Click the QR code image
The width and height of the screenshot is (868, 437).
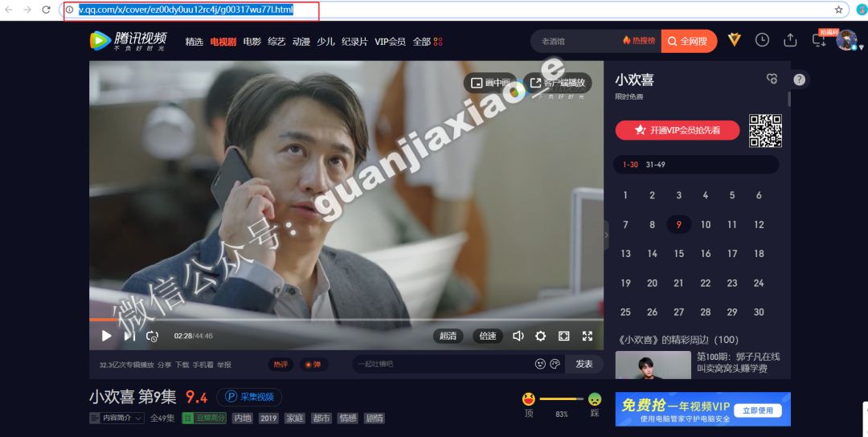tap(766, 131)
